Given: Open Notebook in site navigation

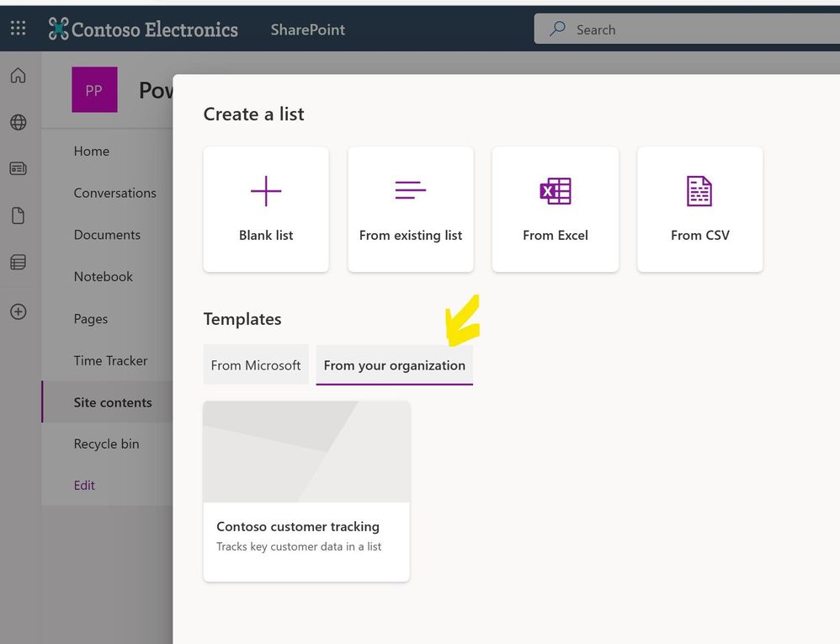Looking at the screenshot, I should click(x=104, y=276).
